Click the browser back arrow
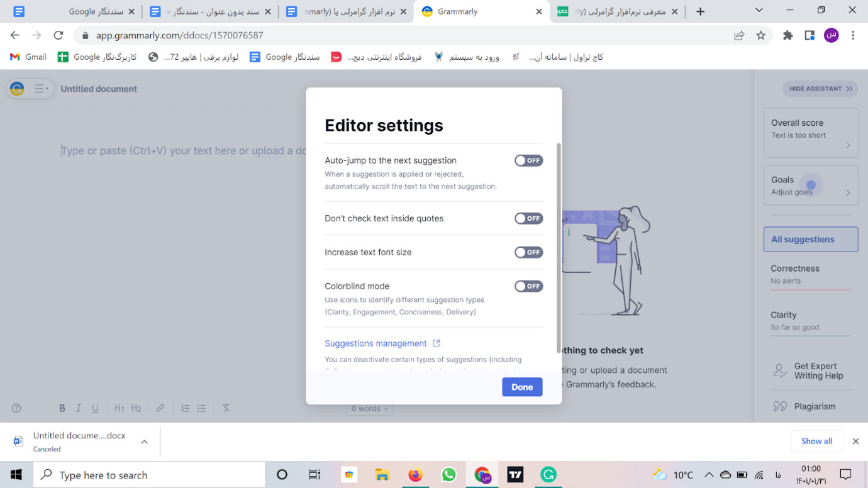The height and width of the screenshot is (488, 868). [x=15, y=35]
